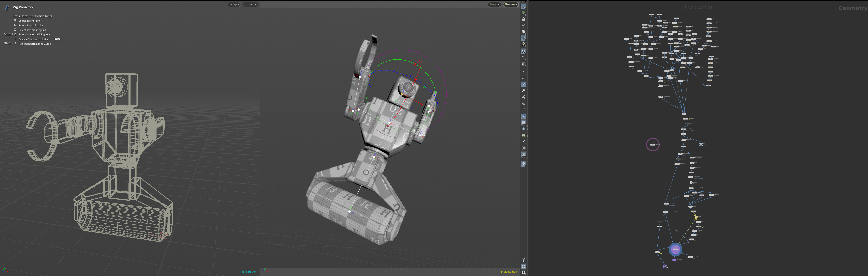
Task: Enable point normals display icon
Action: click(524, 78)
